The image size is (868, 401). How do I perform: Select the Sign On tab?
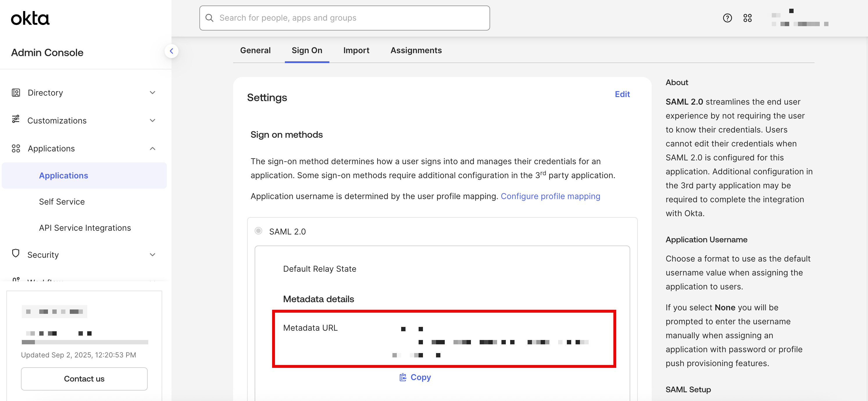coord(307,51)
